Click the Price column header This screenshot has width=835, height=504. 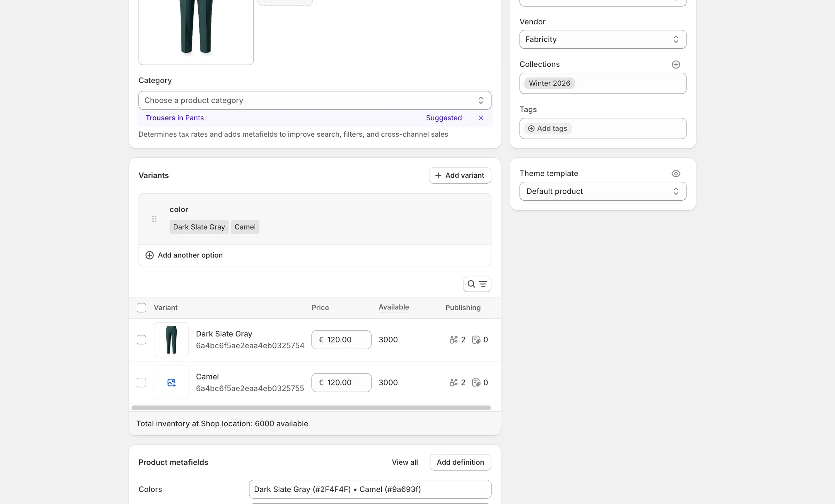tap(320, 308)
